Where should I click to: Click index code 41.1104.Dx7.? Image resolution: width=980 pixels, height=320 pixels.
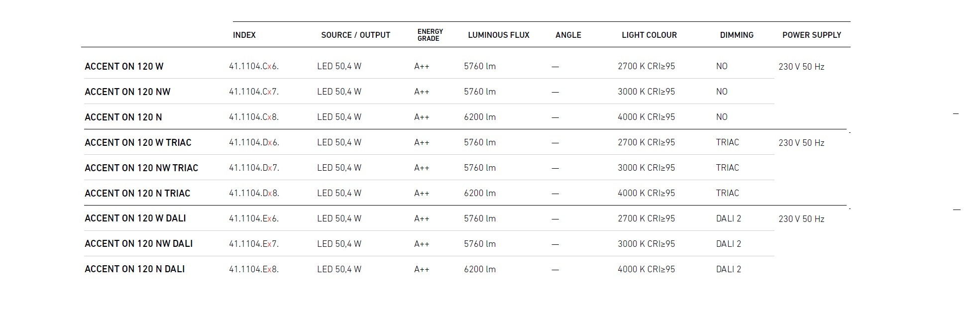tap(254, 168)
